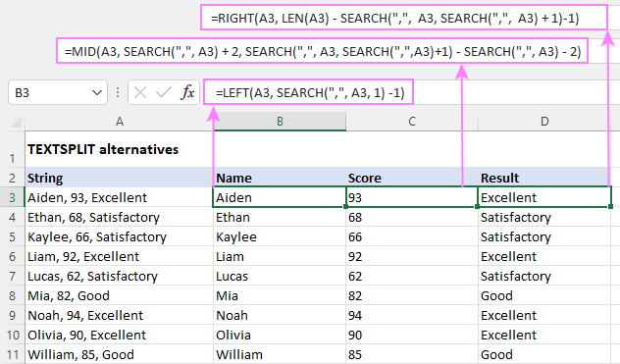Click the Insert Function fx icon
This screenshot has height=364, width=620.
click(187, 92)
